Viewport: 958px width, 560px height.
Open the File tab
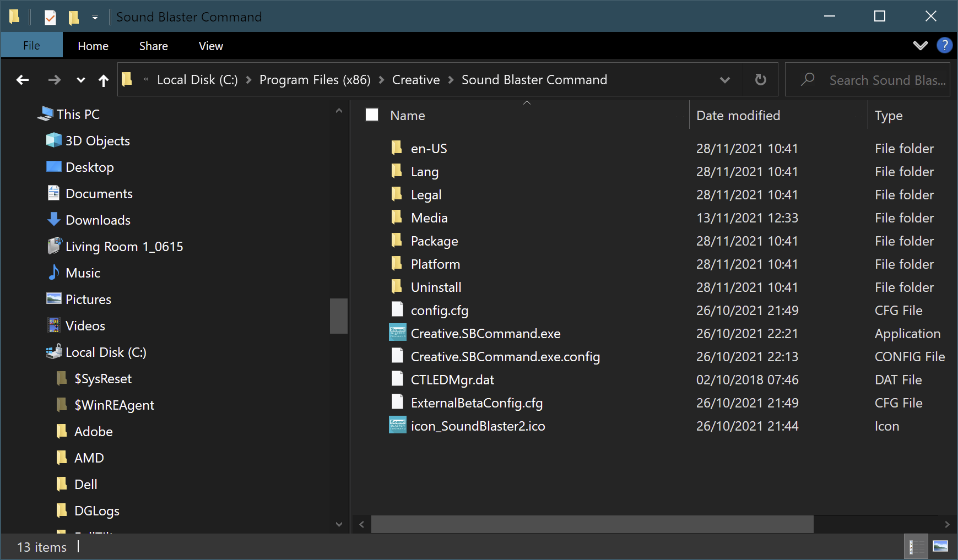[x=31, y=46]
